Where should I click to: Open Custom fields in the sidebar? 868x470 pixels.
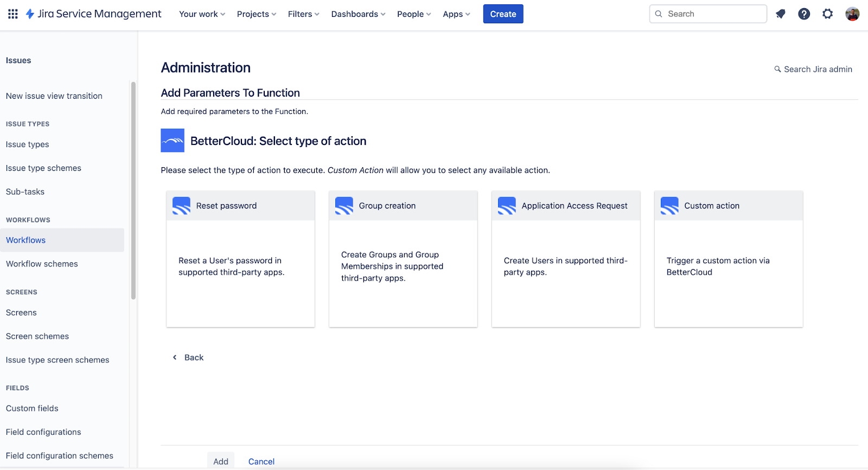32,408
